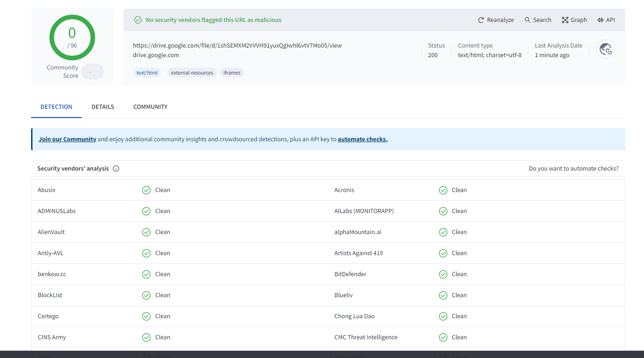Click the benkow.cc vendor name
The height and width of the screenshot is (358, 644).
coord(52,274)
